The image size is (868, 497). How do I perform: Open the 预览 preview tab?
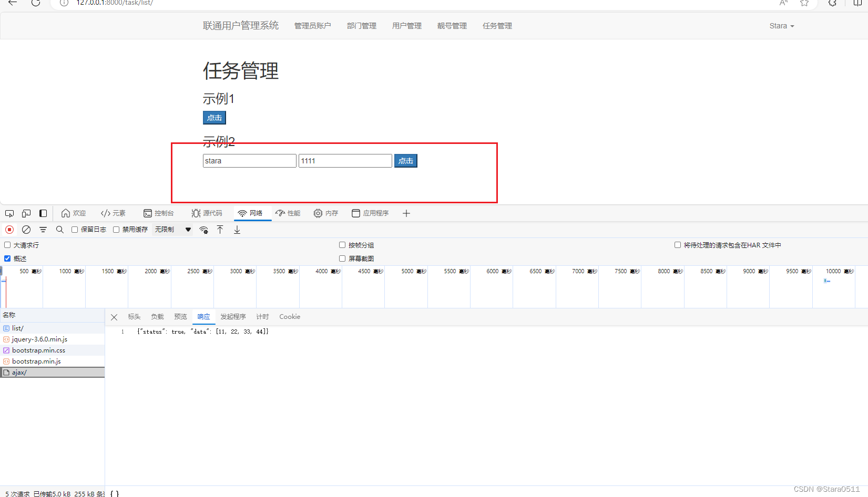(x=180, y=317)
